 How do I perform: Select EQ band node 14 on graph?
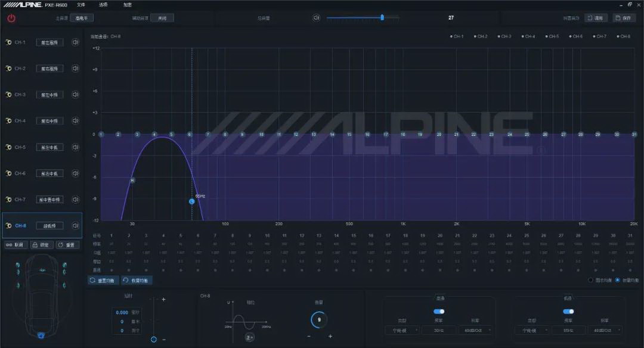point(332,134)
